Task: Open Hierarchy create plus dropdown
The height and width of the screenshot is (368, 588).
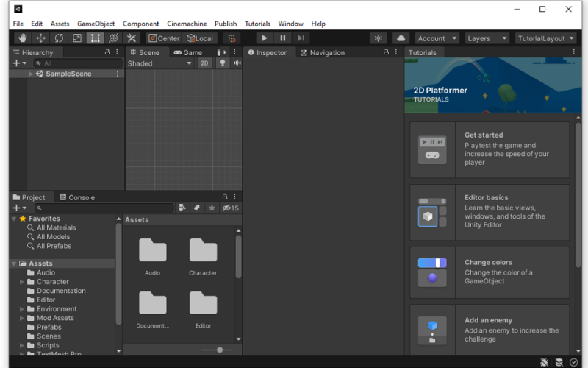Action: [x=20, y=63]
